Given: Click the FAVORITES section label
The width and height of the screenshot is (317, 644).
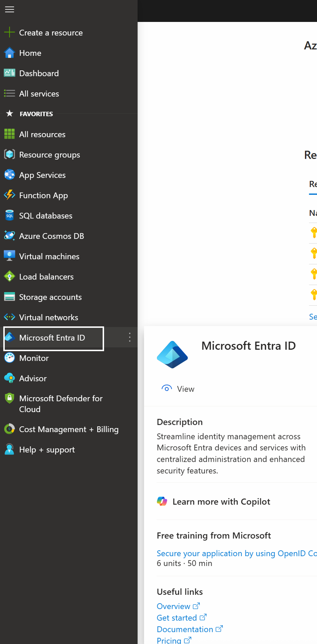Looking at the screenshot, I should click(36, 114).
